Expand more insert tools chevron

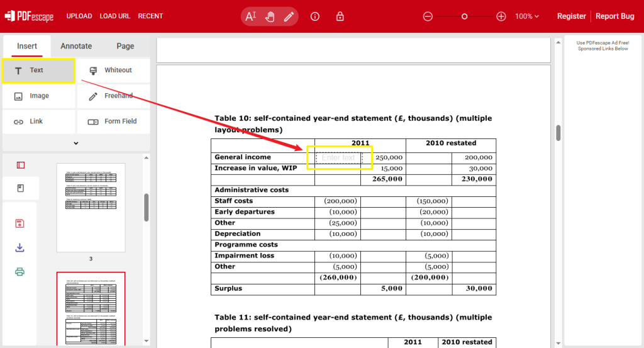pos(76,143)
